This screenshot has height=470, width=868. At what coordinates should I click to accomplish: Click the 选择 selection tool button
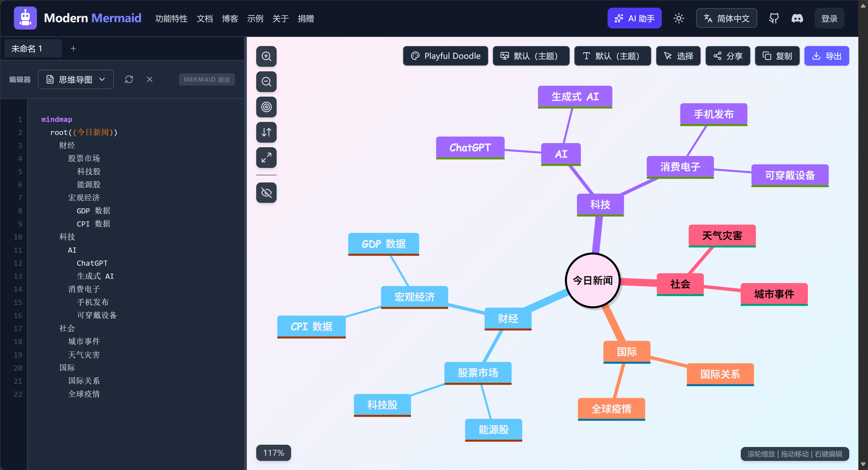pos(678,56)
